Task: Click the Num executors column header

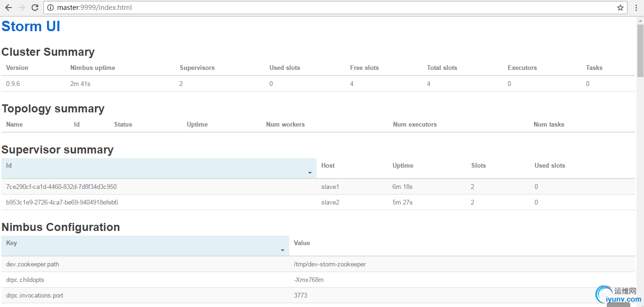Action: pyautogui.click(x=415, y=124)
